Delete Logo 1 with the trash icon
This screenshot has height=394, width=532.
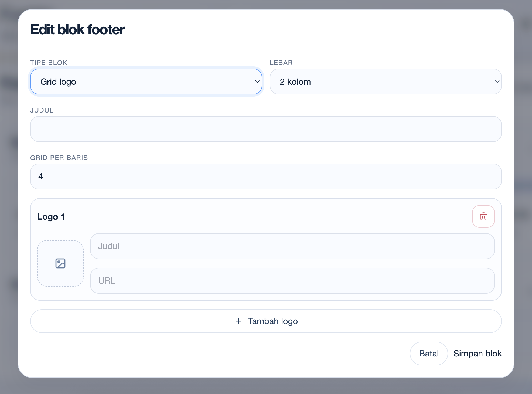pyautogui.click(x=483, y=216)
